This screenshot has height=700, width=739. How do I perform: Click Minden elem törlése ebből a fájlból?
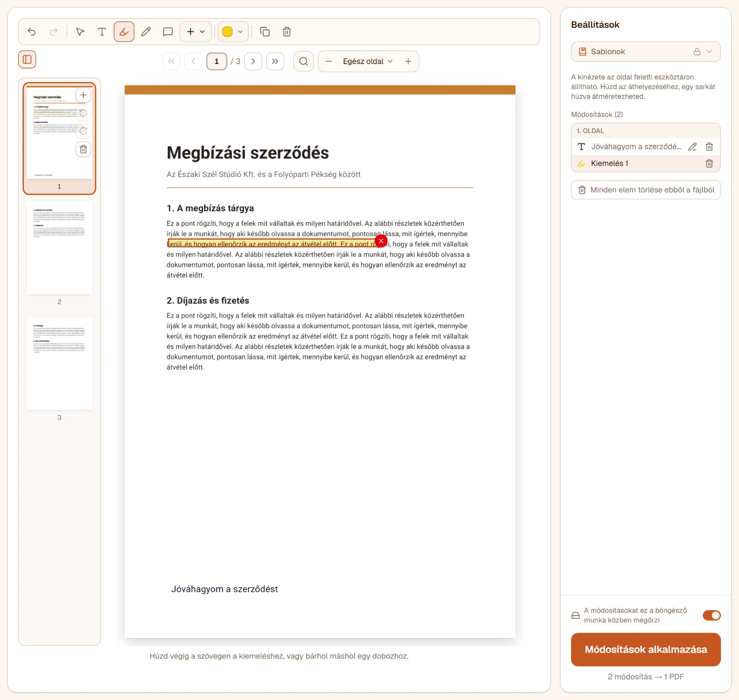[646, 190]
